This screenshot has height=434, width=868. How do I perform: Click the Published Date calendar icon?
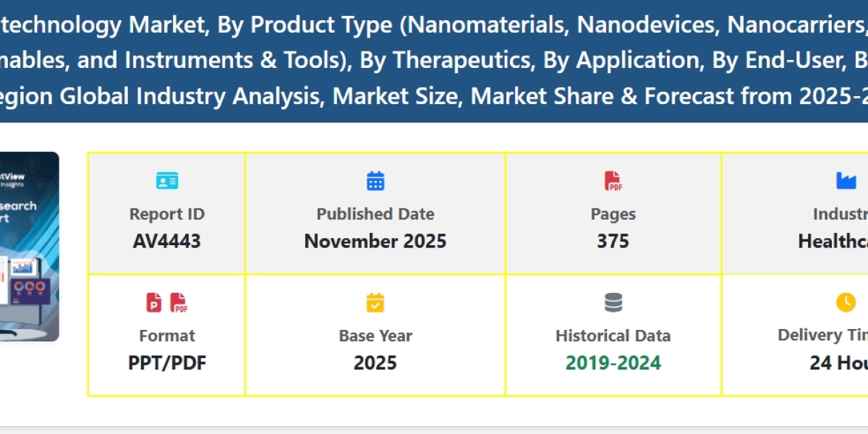[375, 181]
